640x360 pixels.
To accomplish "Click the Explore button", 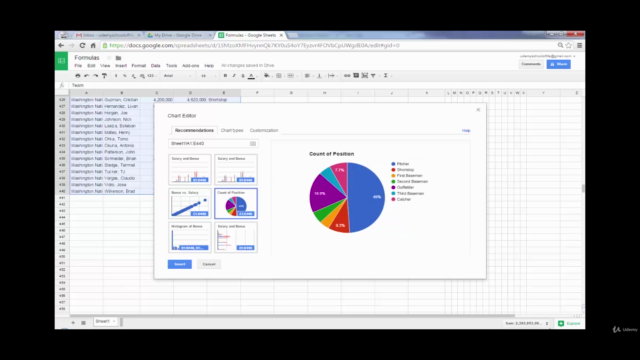I will 569,323.
